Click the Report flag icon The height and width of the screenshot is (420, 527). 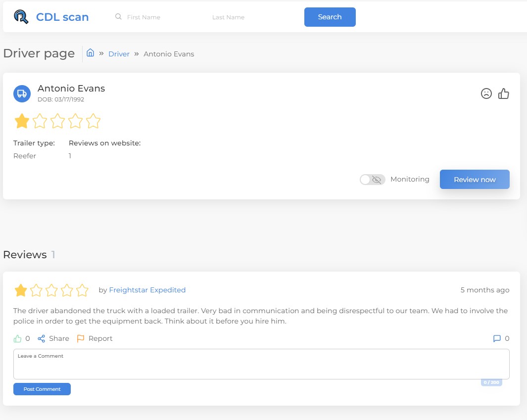tap(80, 339)
